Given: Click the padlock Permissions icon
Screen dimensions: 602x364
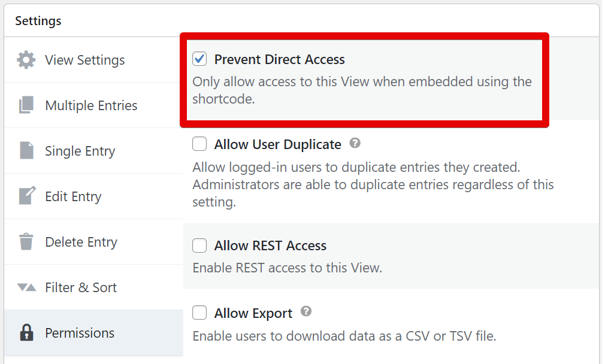Looking at the screenshot, I should [x=26, y=333].
